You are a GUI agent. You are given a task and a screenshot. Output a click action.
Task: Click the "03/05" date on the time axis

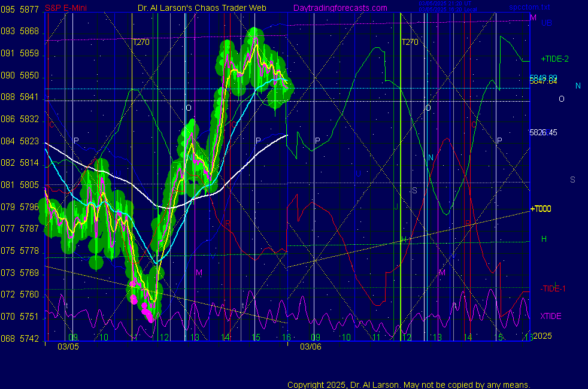click(x=68, y=347)
